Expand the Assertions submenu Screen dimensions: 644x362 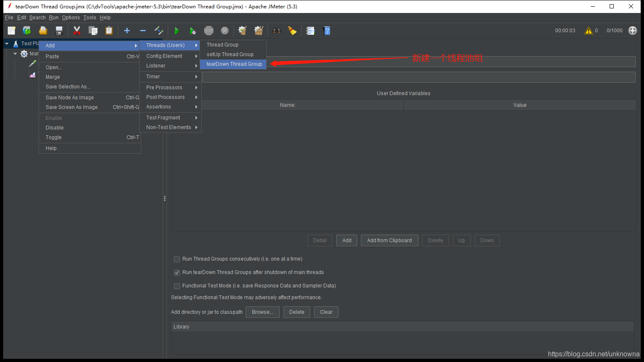click(171, 107)
